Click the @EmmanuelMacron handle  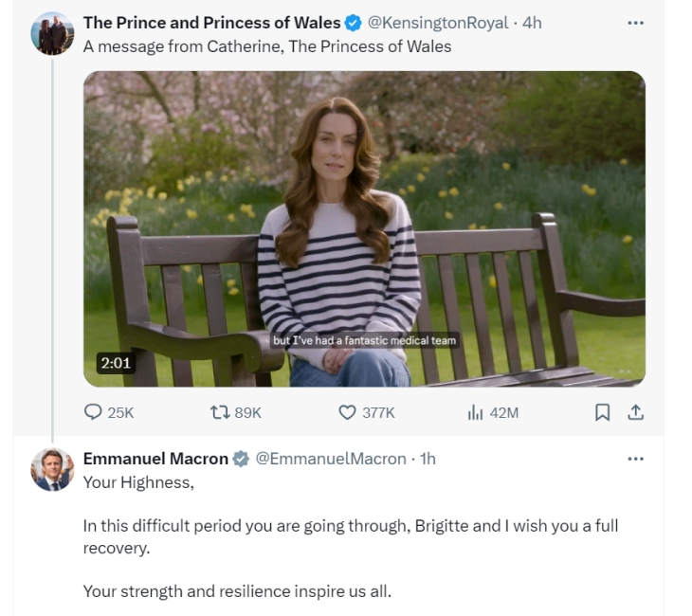click(x=331, y=459)
